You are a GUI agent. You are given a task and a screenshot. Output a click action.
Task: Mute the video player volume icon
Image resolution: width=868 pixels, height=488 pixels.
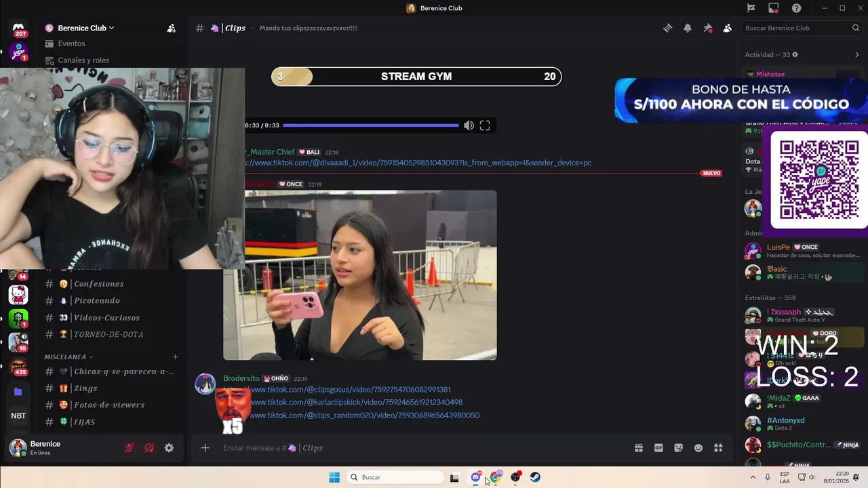click(469, 125)
